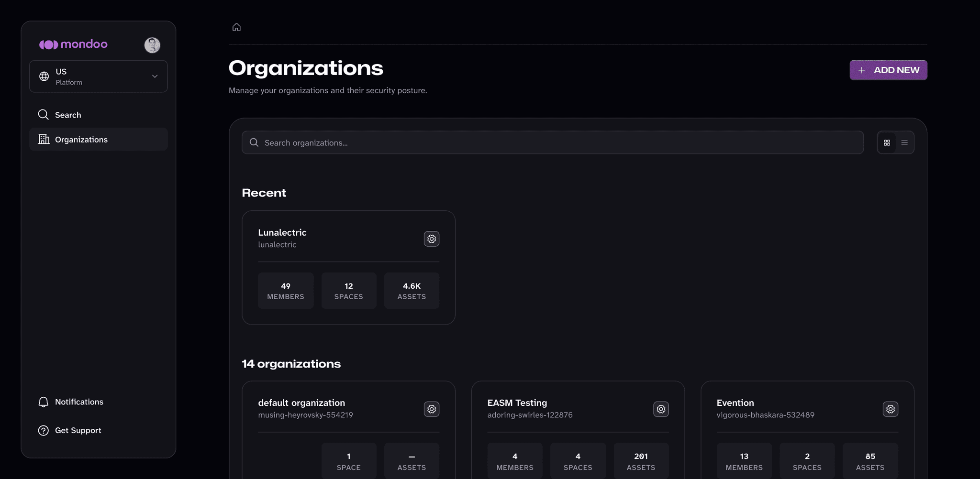Click the building icon for Organizations
980x479 pixels.
pyautogui.click(x=44, y=139)
